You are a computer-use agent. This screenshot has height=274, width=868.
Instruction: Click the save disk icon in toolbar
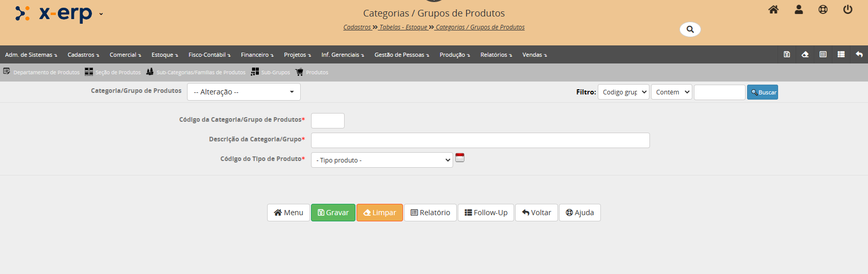787,55
